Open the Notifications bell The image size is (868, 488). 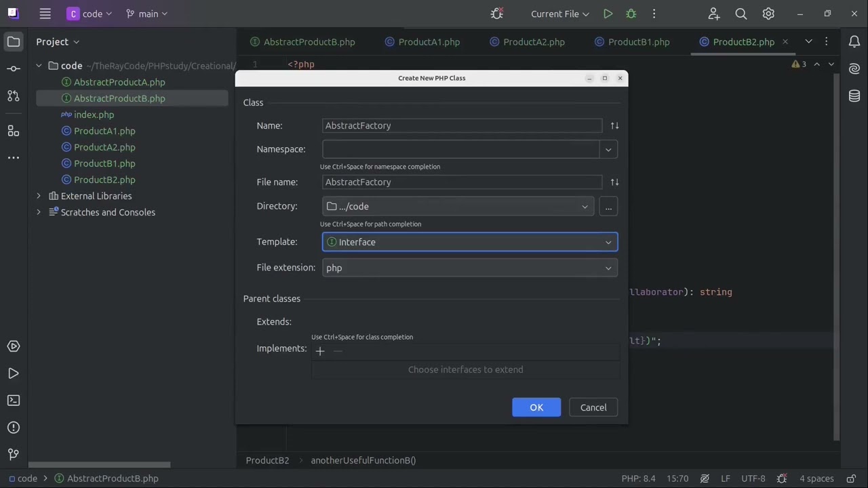pyautogui.click(x=854, y=41)
